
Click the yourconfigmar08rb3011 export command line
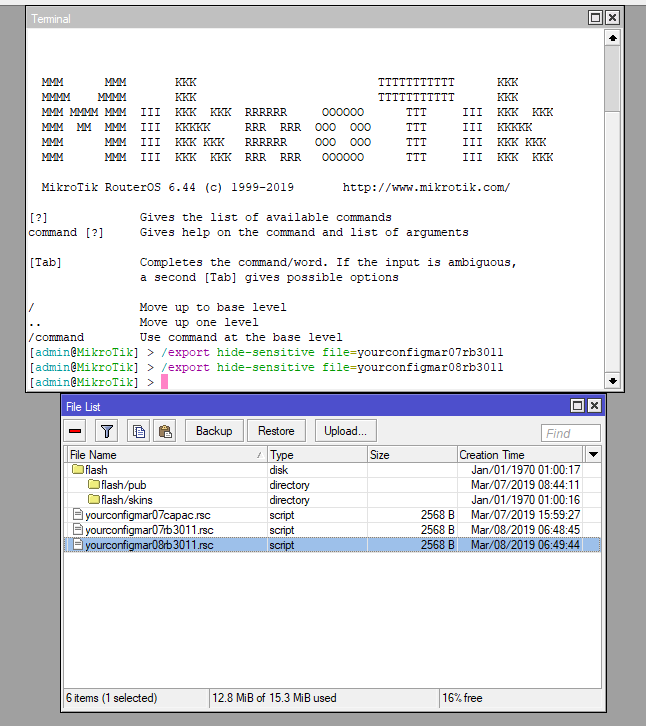click(x=266, y=367)
